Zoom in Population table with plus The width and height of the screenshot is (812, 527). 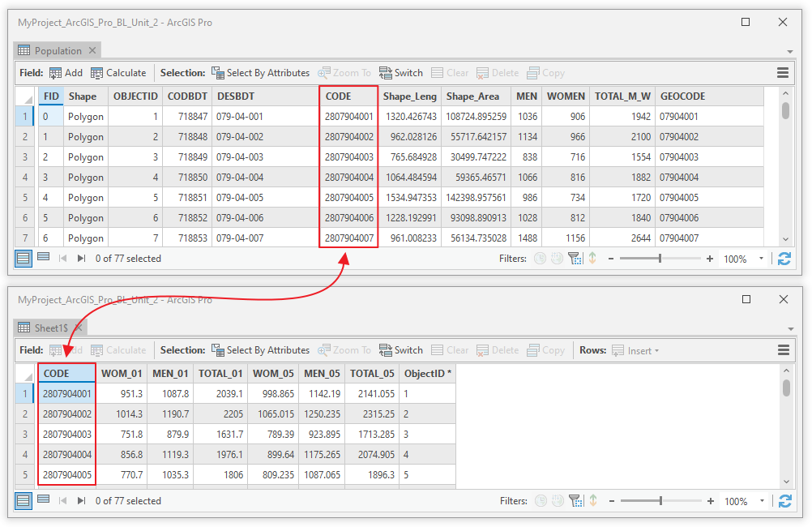click(x=709, y=259)
